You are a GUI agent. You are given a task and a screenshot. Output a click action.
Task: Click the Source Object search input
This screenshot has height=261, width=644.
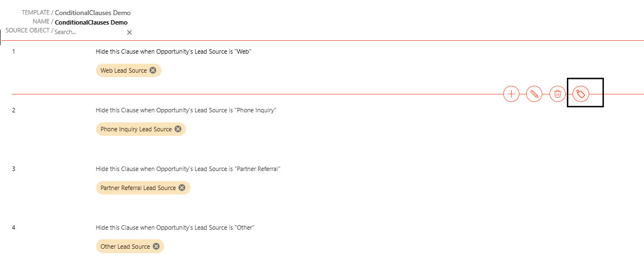click(x=89, y=32)
